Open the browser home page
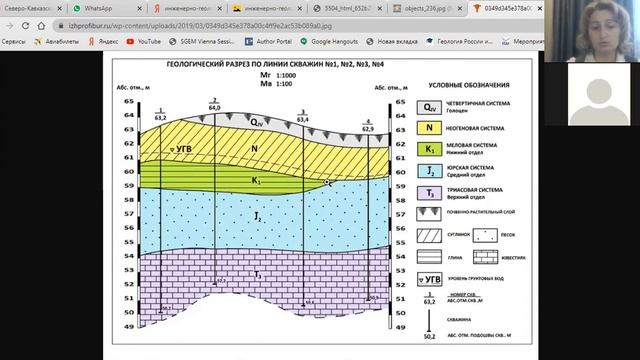The height and width of the screenshot is (360, 640). tap(41, 26)
